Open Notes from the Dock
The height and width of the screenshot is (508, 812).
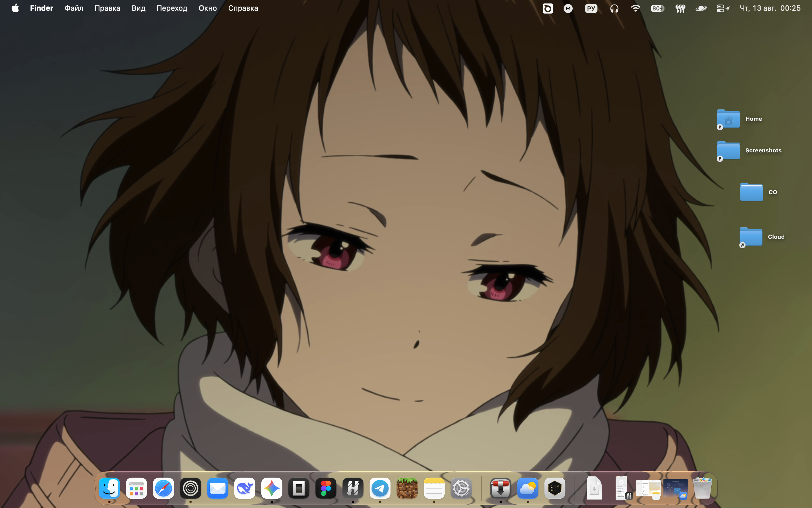[x=434, y=488]
